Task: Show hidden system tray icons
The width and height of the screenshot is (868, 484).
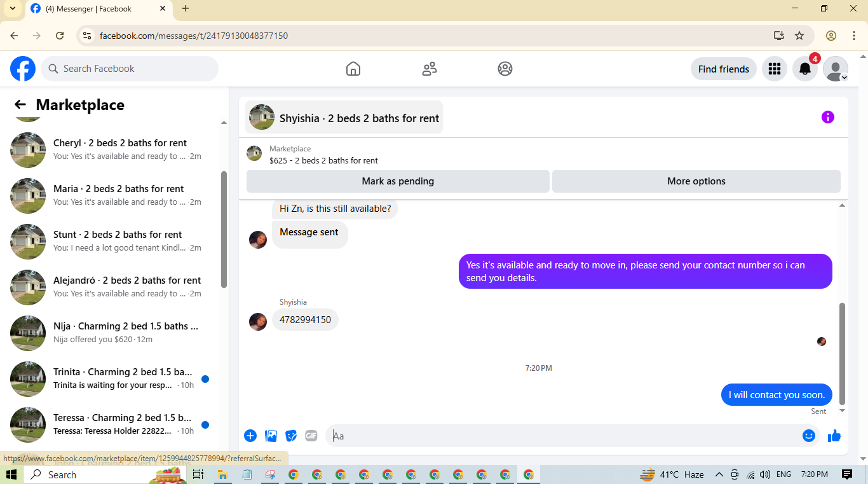Action: click(x=719, y=474)
